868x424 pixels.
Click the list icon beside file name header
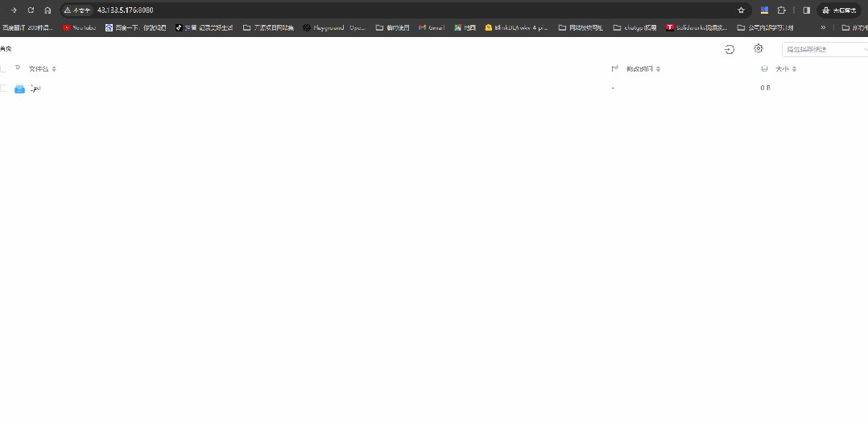point(18,68)
